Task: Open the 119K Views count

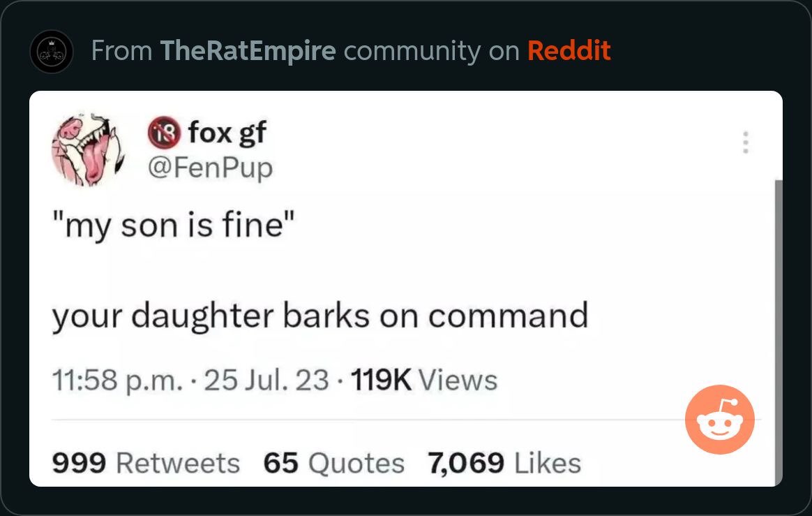Action: tap(424, 380)
